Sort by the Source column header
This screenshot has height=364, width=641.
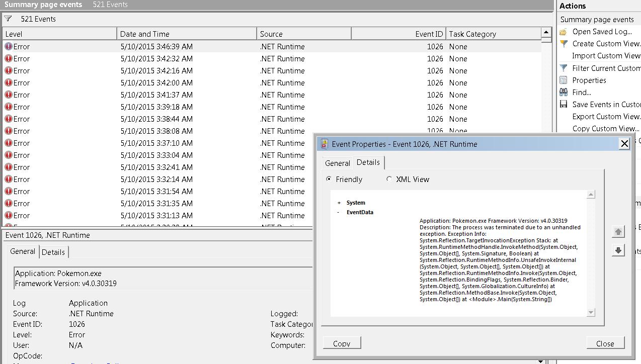pos(304,34)
